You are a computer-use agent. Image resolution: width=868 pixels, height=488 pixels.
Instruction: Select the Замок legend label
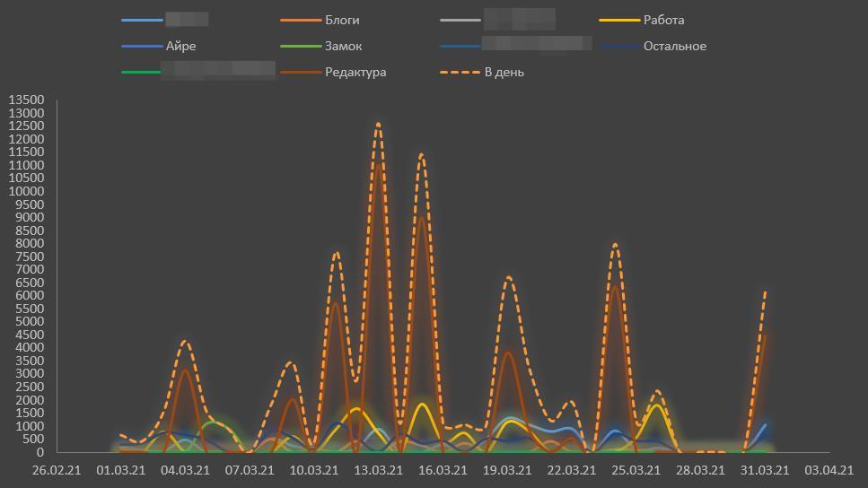point(344,46)
